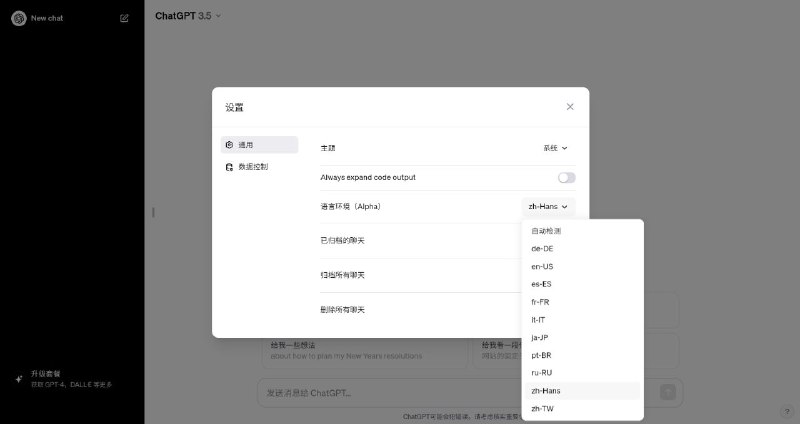
Task: Close the settings dialog with the X
Action: point(570,107)
